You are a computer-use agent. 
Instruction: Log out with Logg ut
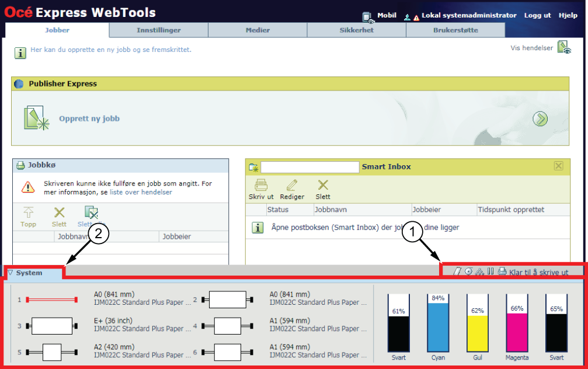pos(537,15)
